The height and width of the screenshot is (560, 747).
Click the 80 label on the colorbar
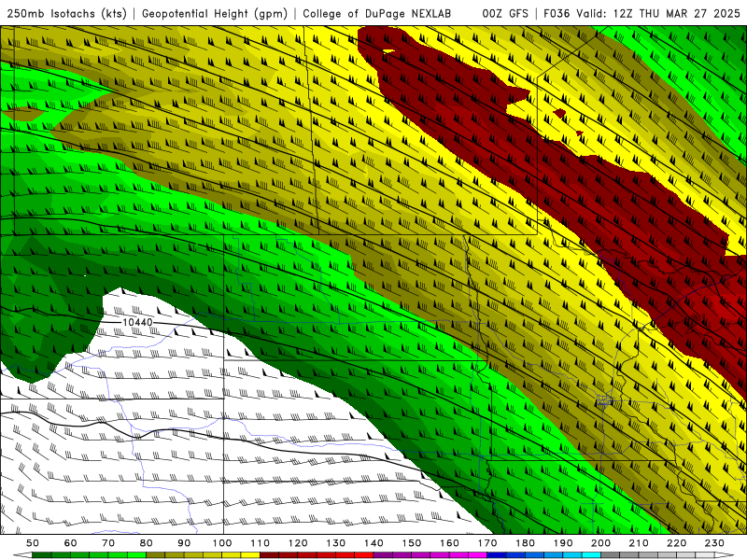(147, 543)
